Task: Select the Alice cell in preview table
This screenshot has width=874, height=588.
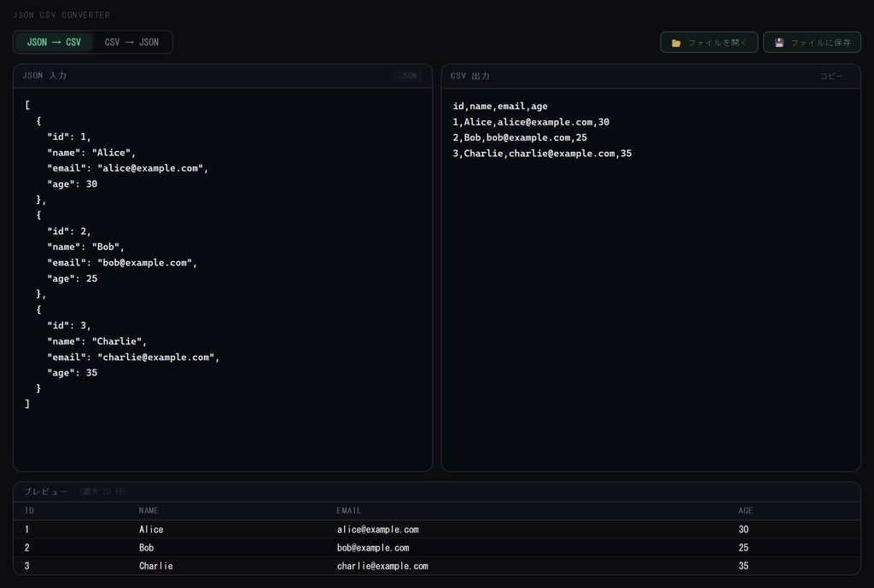Action: click(x=151, y=529)
